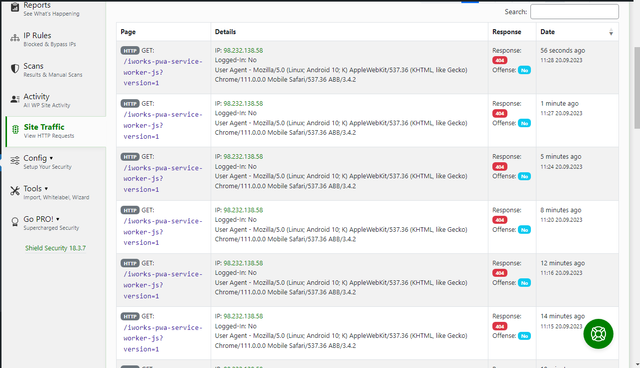The width and height of the screenshot is (640, 368).
Task: Focus the Search input field
Action: 574,12
